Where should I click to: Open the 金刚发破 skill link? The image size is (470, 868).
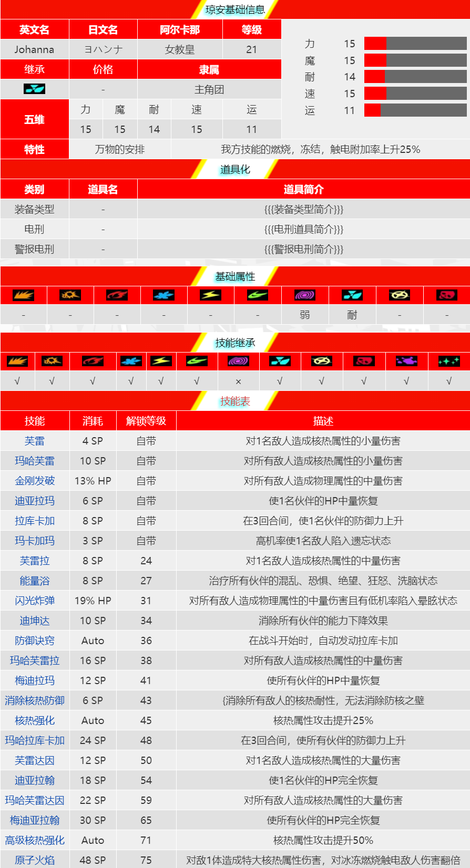35,481
